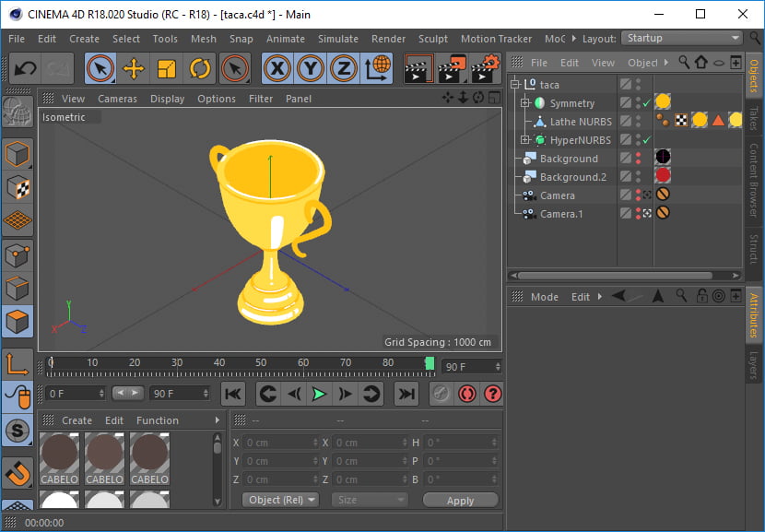
Task: Select the Coordinate System world icon
Action: click(x=377, y=68)
